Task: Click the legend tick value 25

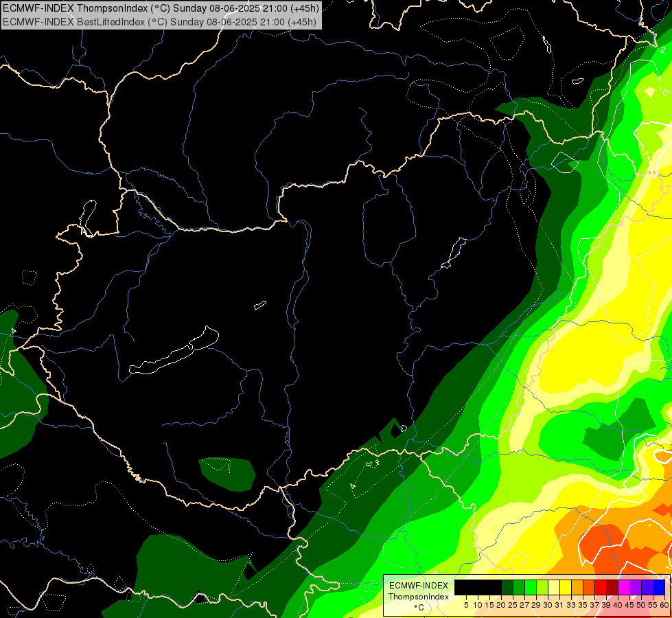Action: [513, 605]
